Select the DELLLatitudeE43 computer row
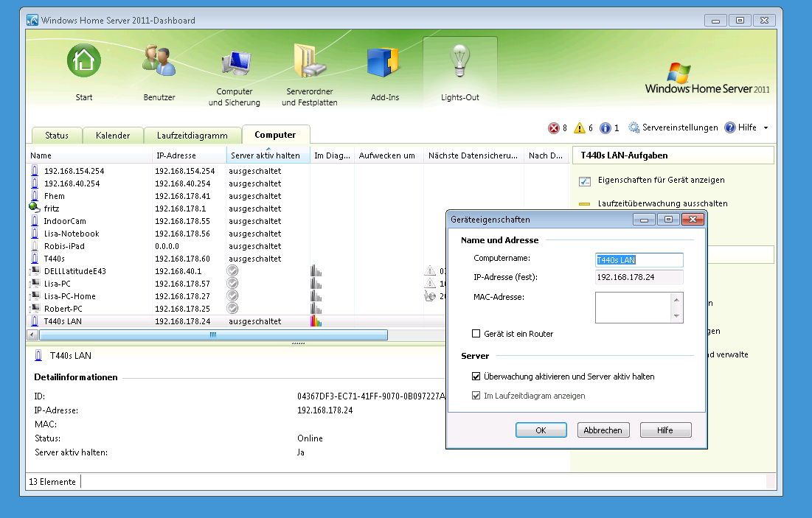The image size is (812, 518). [235, 271]
